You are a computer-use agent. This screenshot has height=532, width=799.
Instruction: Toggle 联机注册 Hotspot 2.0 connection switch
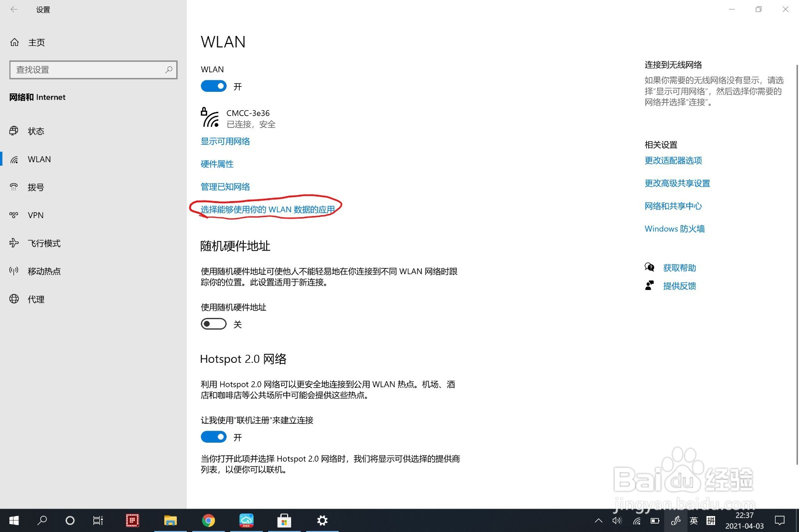[x=214, y=437]
